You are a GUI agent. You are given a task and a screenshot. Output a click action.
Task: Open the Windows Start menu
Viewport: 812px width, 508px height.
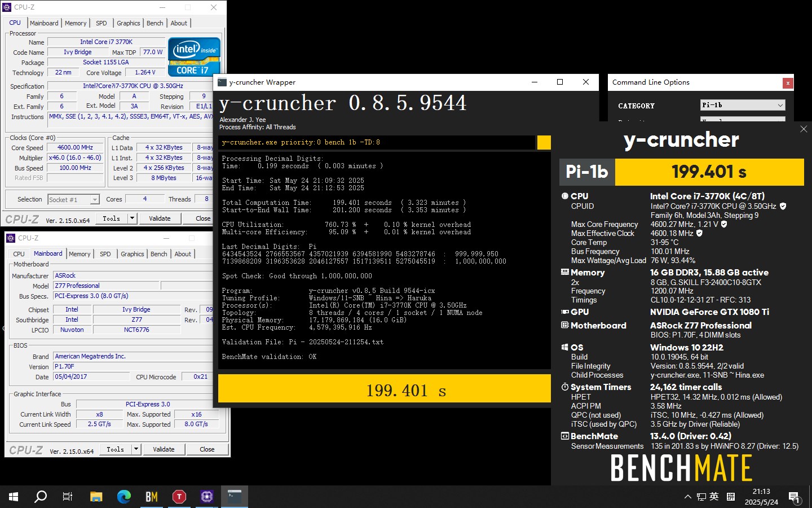tap(14, 497)
